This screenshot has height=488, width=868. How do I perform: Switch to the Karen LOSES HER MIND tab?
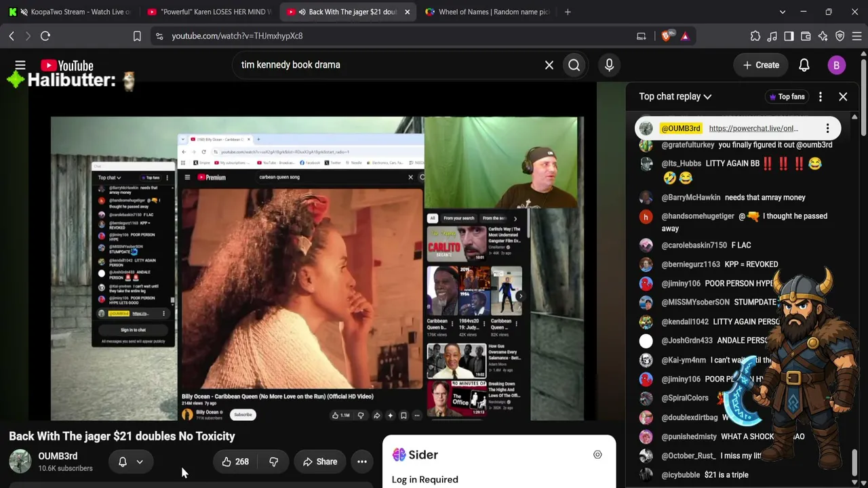210,12
